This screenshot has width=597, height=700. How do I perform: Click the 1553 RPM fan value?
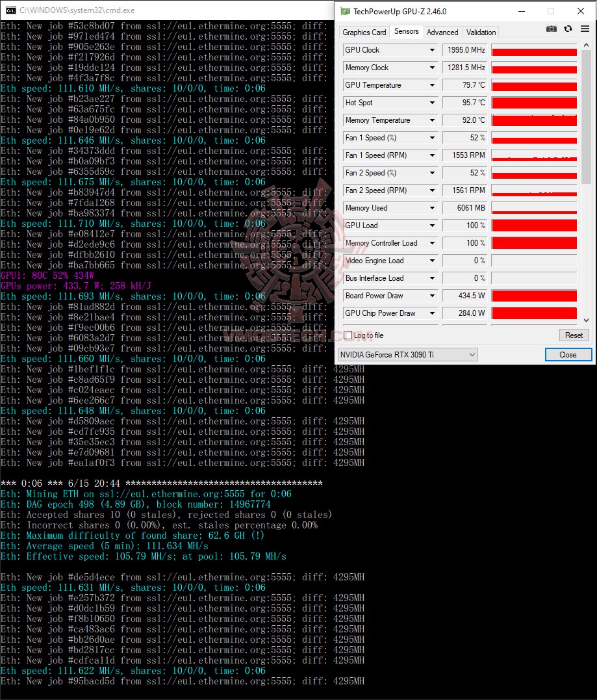click(x=464, y=155)
